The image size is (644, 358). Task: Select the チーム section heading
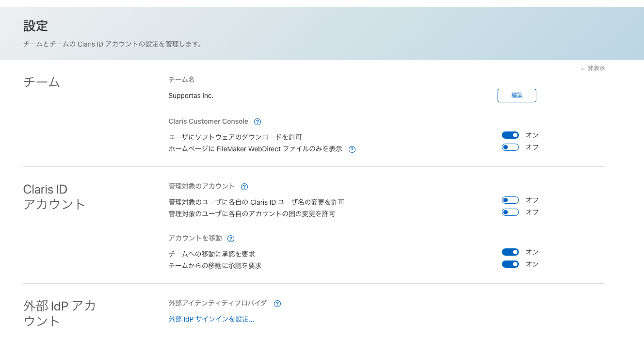tap(42, 82)
